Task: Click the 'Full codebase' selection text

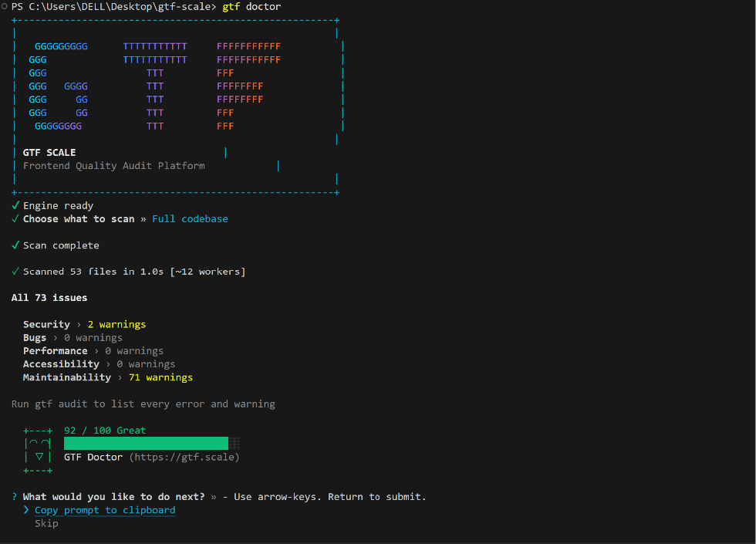Action: 190,219
